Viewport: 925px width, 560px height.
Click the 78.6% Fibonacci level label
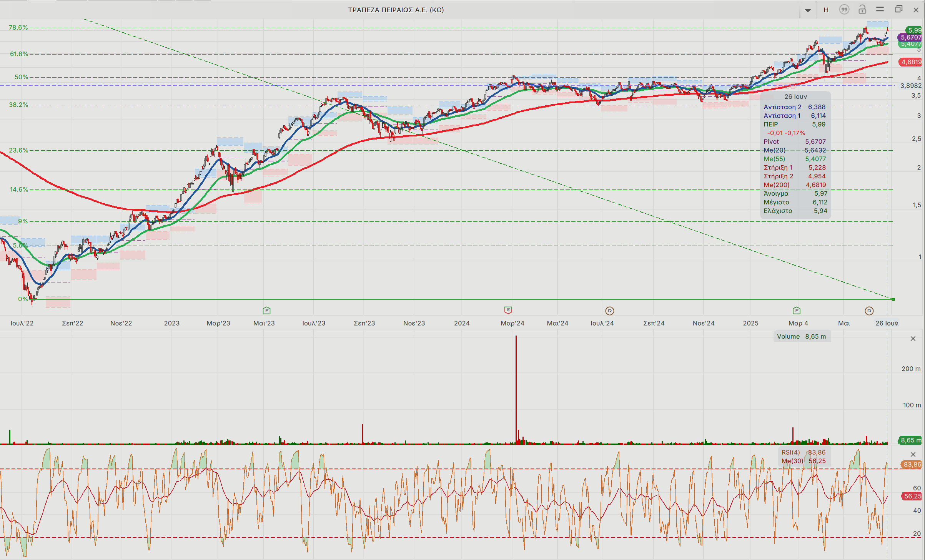click(18, 27)
